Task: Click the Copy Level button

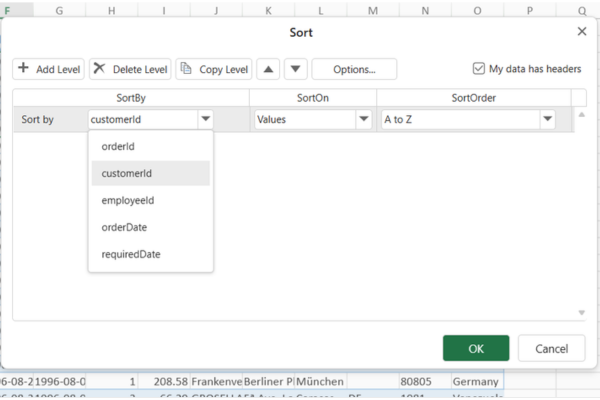Action: 214,69
